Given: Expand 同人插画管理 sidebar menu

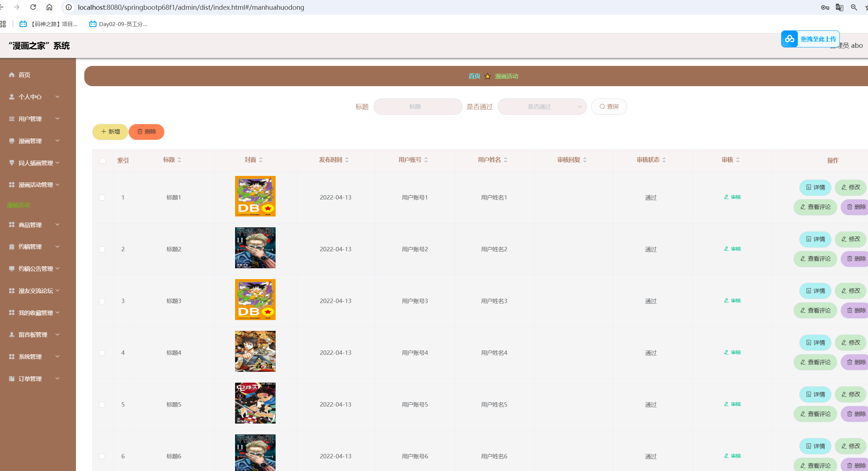Looking at the screenshot, I should (x=38, y=163).
